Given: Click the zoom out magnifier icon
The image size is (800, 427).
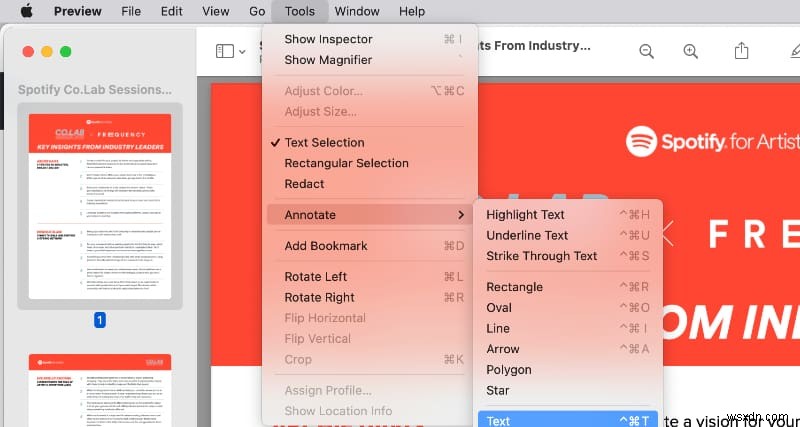Looking at the screenshot, I should tap(646, 51).
